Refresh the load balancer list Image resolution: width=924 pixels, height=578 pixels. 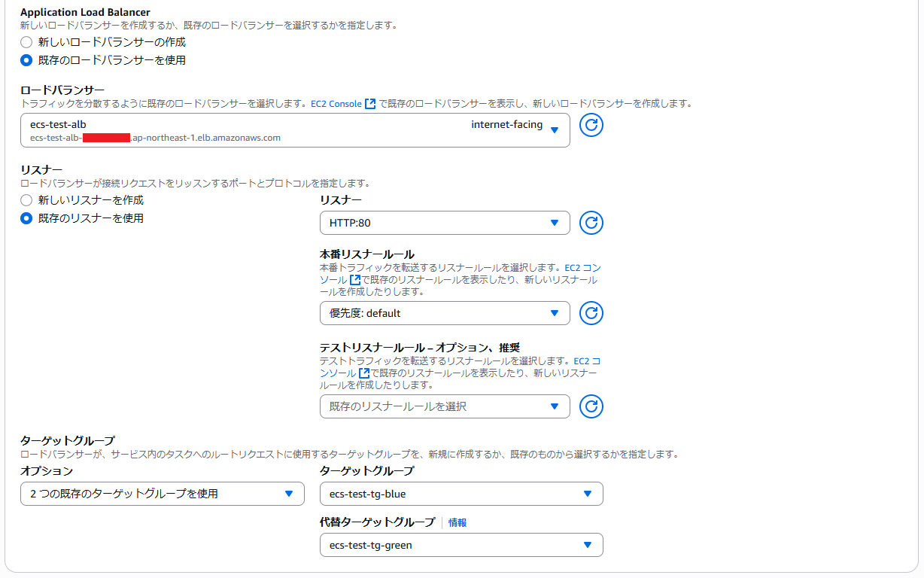click(591, 125)
